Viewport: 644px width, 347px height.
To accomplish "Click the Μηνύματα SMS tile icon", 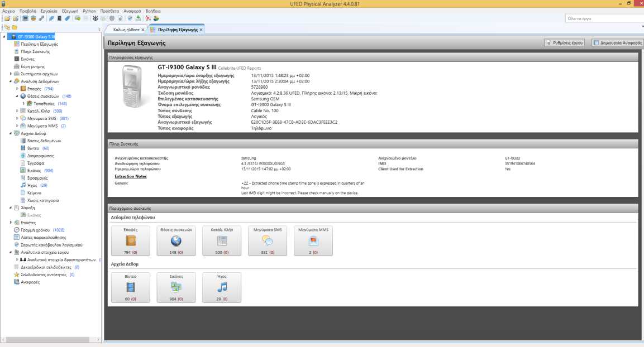I will coord(268,241).
